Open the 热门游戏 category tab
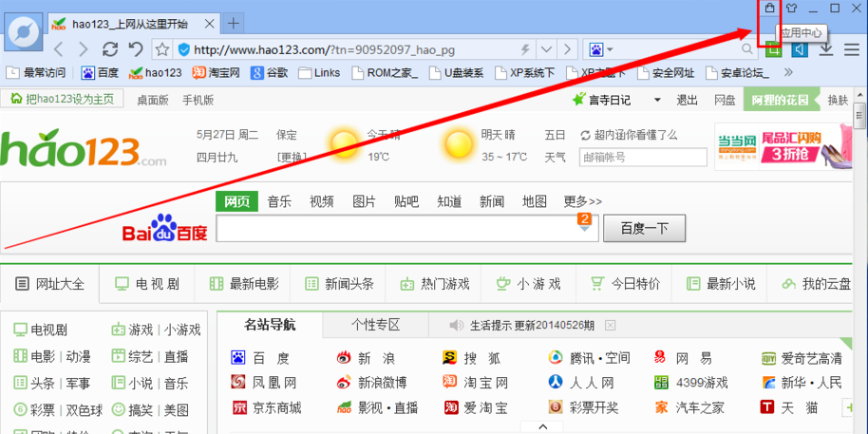The height and width of the screenshot is (434, 868). 435,285
